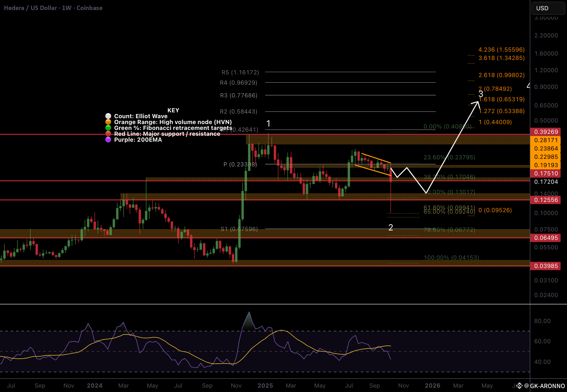The image size is (567, 392).
Task: Click the 2025 label on time axis
Action: point(265,386)
